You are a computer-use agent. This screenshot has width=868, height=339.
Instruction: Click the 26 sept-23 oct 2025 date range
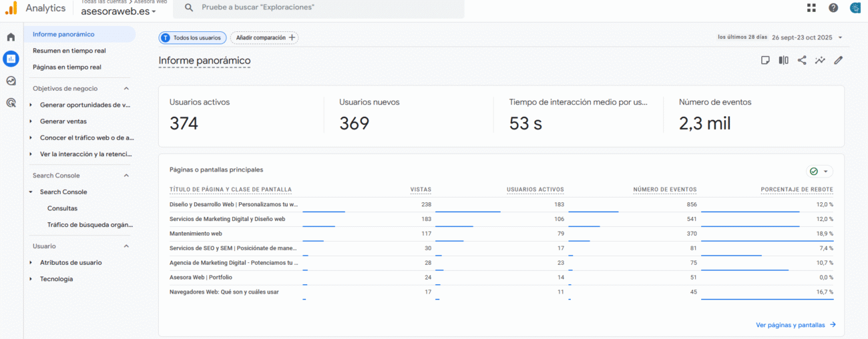803,37
